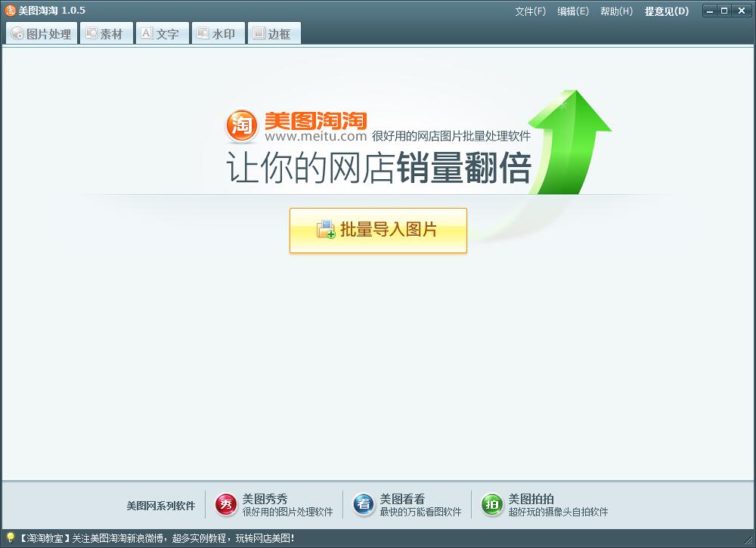Open the 文件 menu

click(529, 11)
